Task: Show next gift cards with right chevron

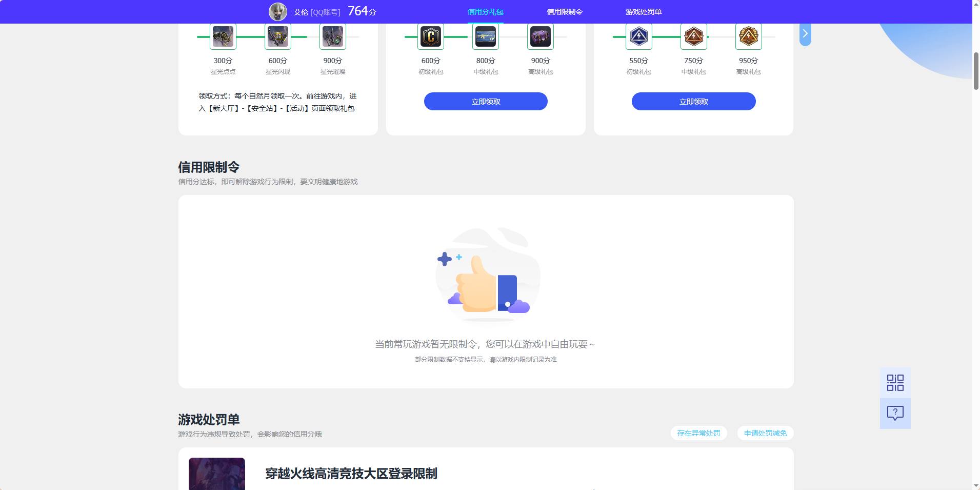Action: 805,34
